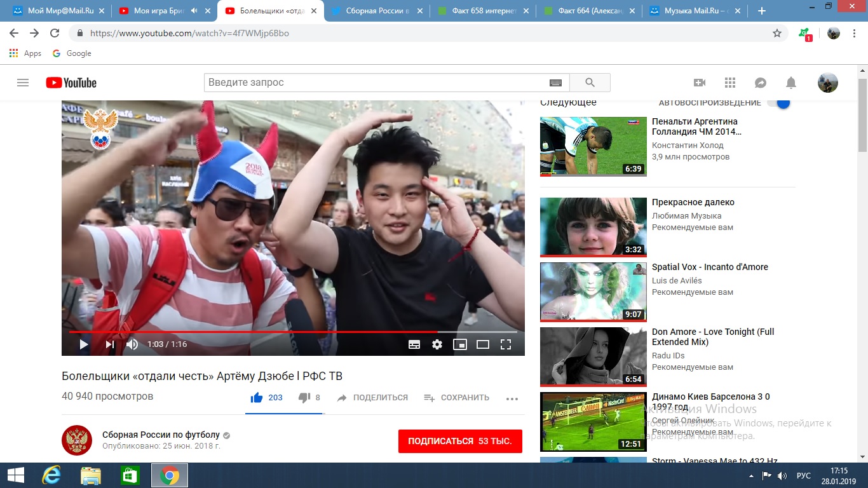Open the messages share icon in header
Viewport: 868px width, 488px height.
click(x=760, y=83)
